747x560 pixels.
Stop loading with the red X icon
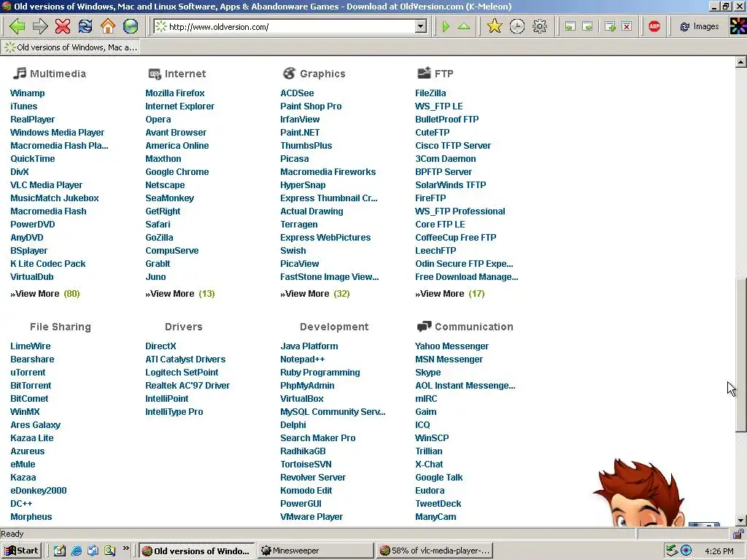[63, 26]
